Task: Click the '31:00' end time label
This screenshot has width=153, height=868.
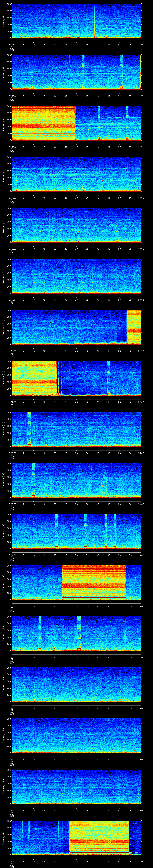Action: [141, 862]
